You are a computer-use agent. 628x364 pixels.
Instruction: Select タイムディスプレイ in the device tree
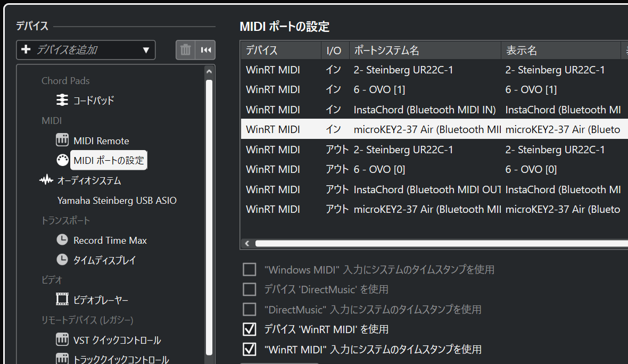tap(104, 260)
